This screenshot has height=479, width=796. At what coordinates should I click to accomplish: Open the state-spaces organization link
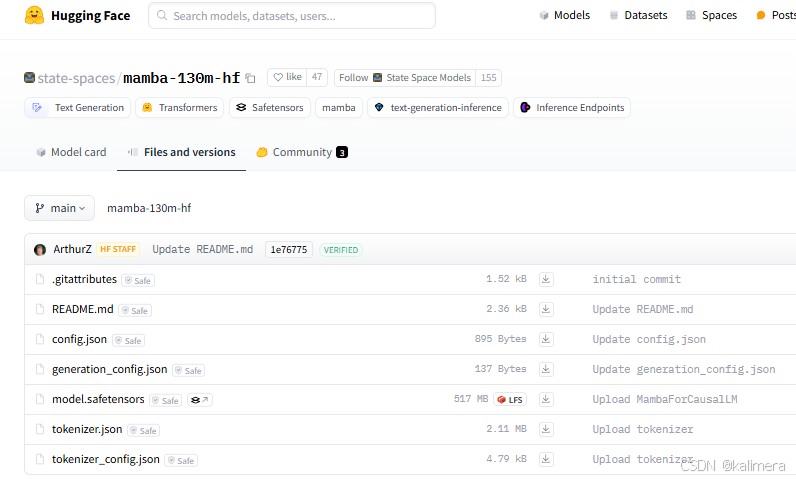[76, 78]
